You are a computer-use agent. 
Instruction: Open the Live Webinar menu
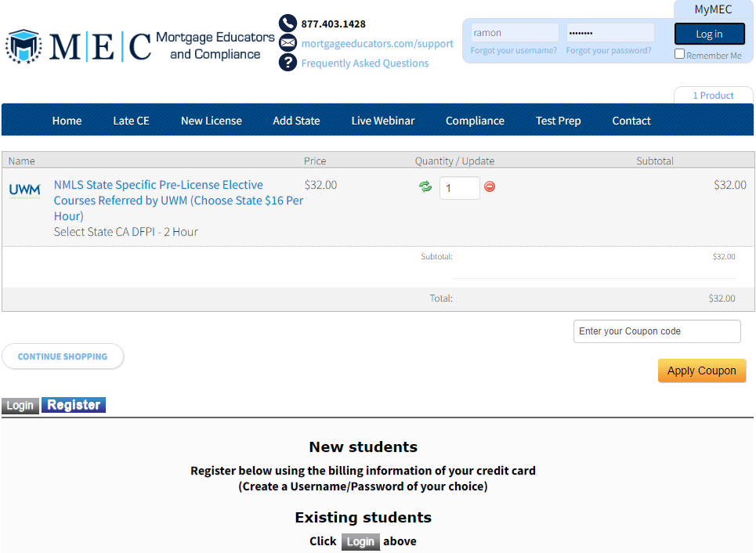(383, 121)
